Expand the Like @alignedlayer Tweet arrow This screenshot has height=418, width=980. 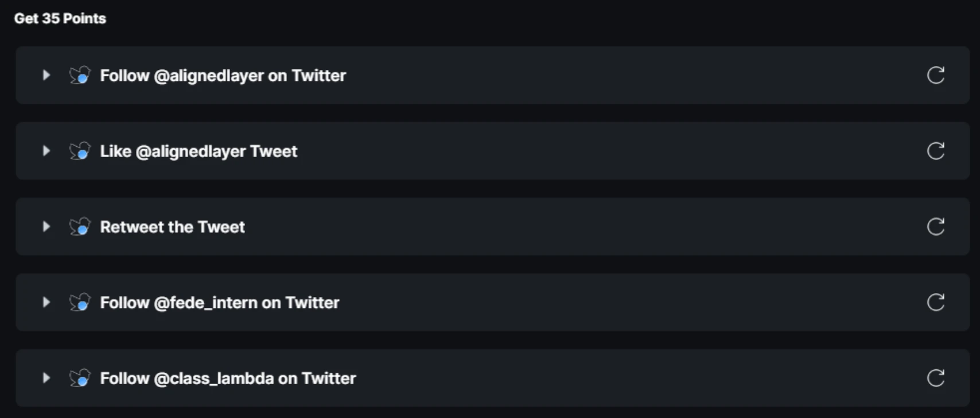(46, 151)
